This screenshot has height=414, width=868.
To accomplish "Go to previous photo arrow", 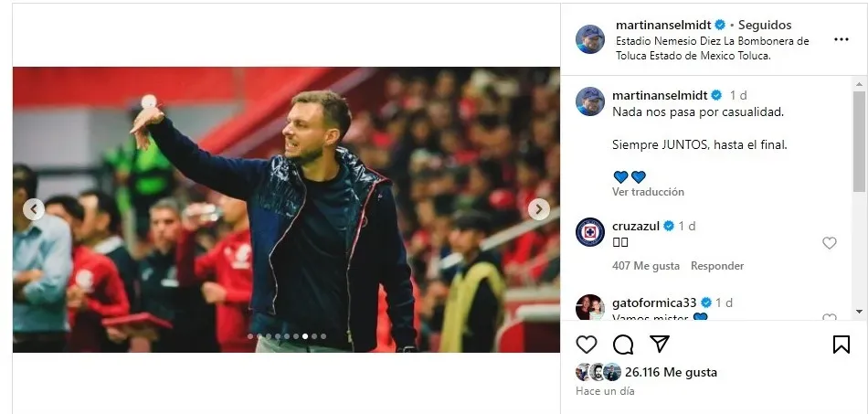I will tap(34, 209).
